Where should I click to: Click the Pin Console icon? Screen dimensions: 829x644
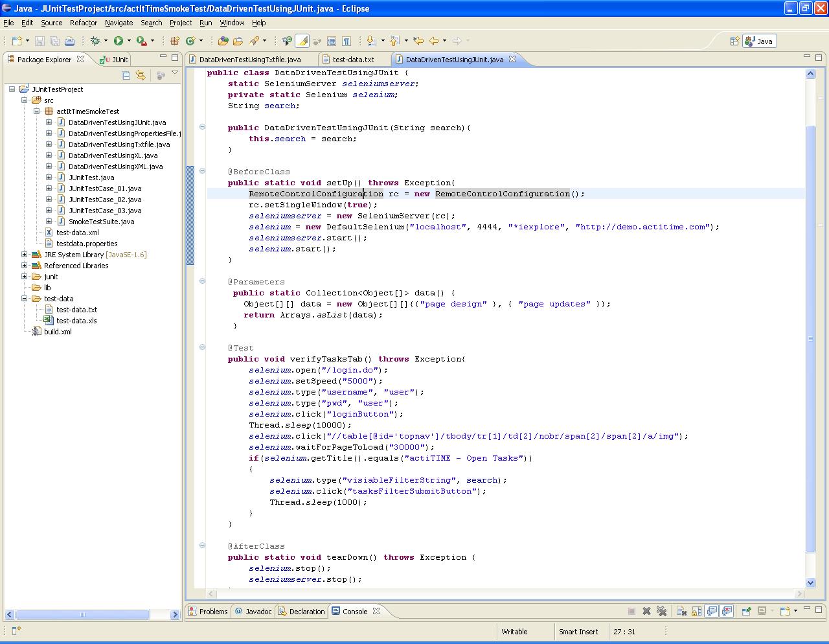(x=745, y=611)
